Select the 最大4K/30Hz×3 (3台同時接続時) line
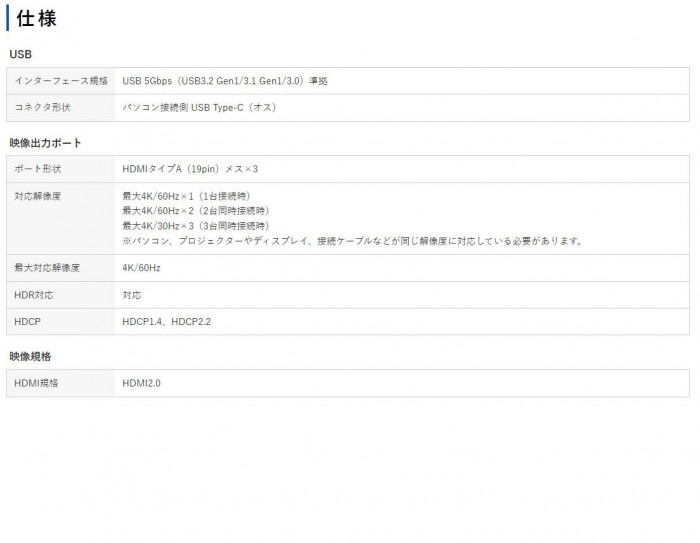 [196, 226]
